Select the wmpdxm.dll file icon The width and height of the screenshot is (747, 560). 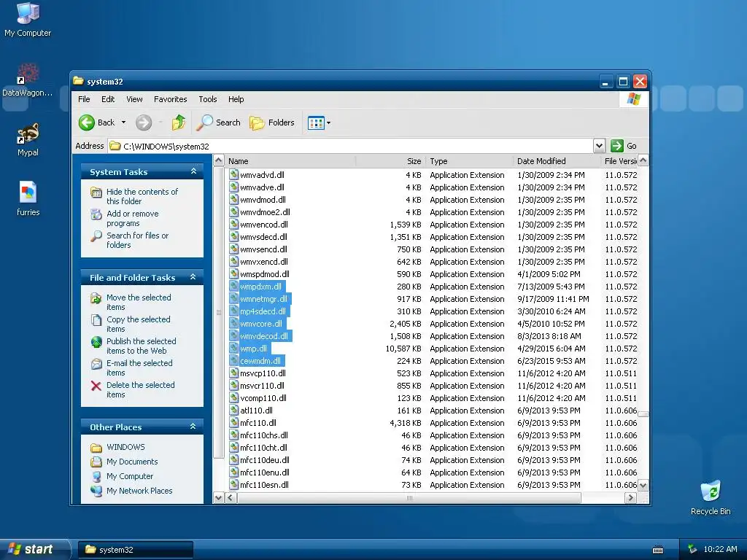coord(233,286)
